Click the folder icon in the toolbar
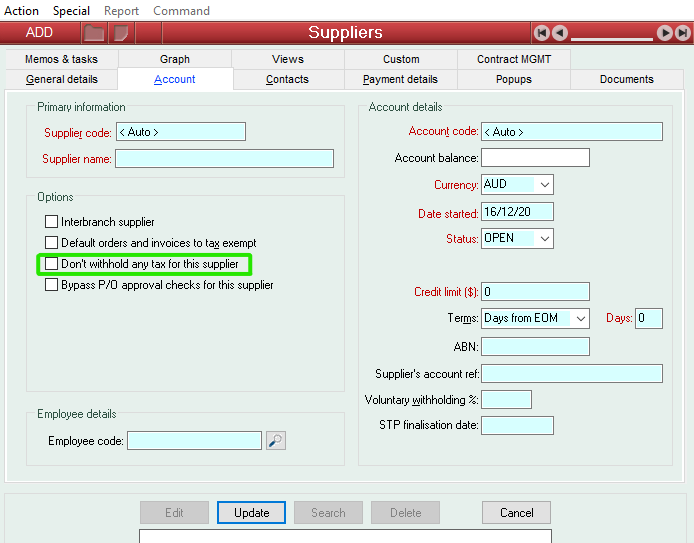The height and width of the screenshot is (543, 694). pyautogui.click(x=94, y=33)
